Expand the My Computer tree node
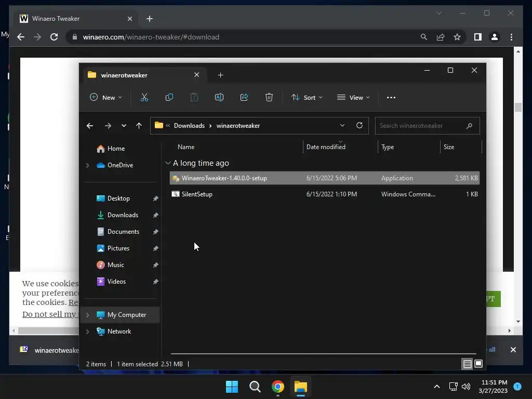 pos(87,315)
